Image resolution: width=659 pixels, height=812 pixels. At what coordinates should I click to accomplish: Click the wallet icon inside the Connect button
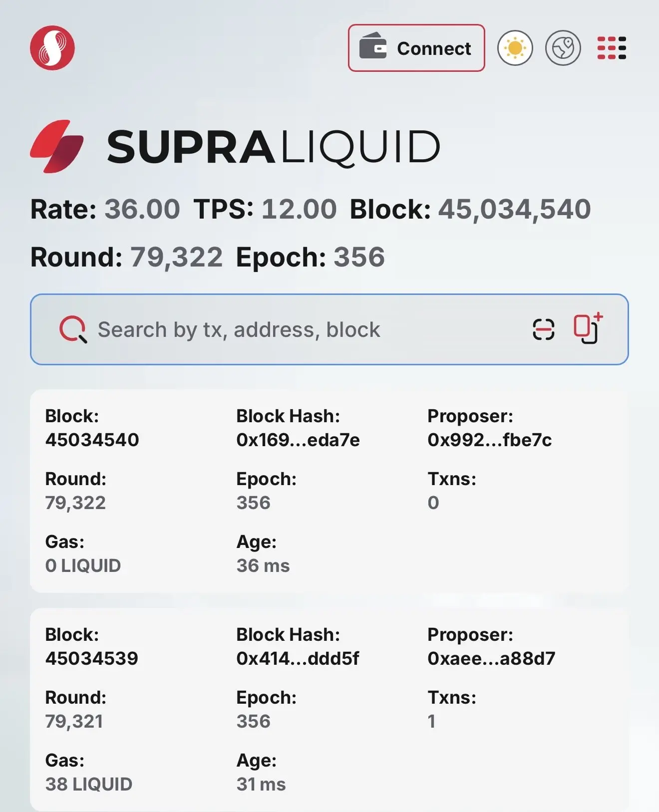pos(373,46)
